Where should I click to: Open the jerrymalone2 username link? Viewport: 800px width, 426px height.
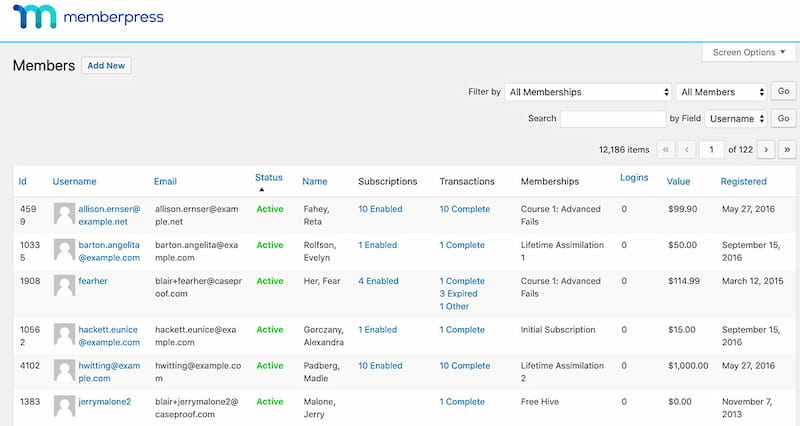[x=105, y=402]
